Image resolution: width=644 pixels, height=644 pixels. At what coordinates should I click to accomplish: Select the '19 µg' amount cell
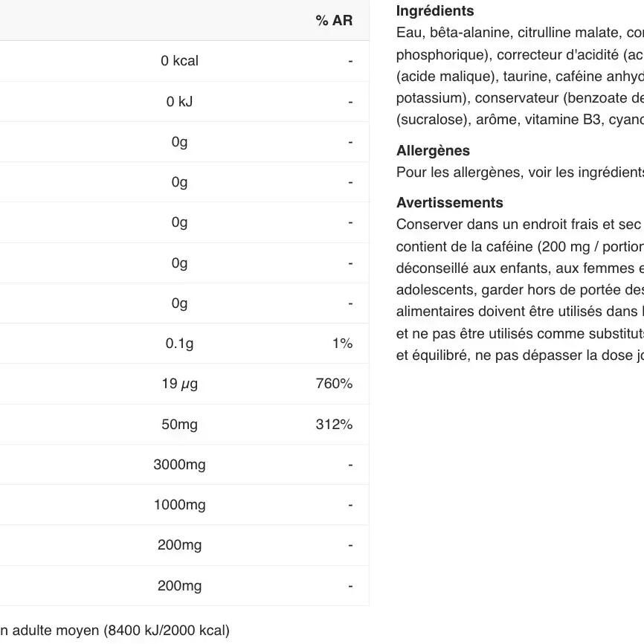point(179,384)
